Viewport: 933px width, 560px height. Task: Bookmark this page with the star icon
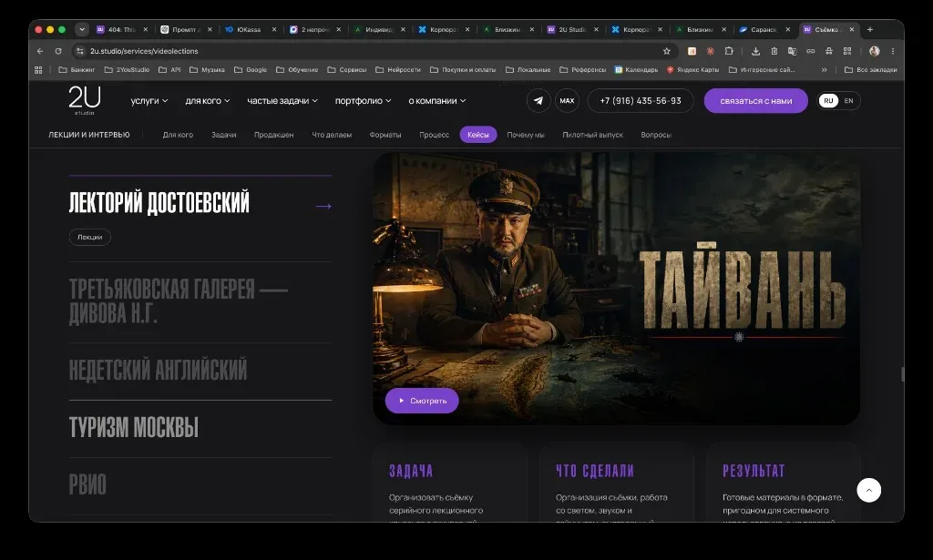click(666, 51)
